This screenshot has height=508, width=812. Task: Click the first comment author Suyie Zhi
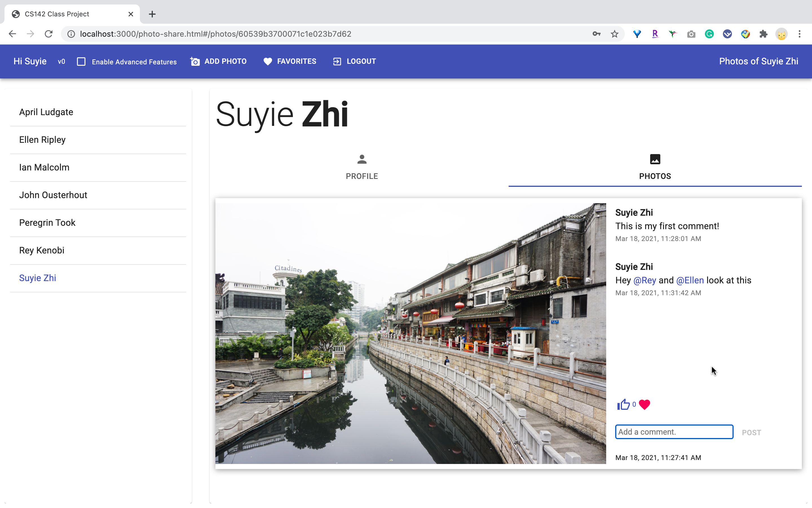point(634,212)
